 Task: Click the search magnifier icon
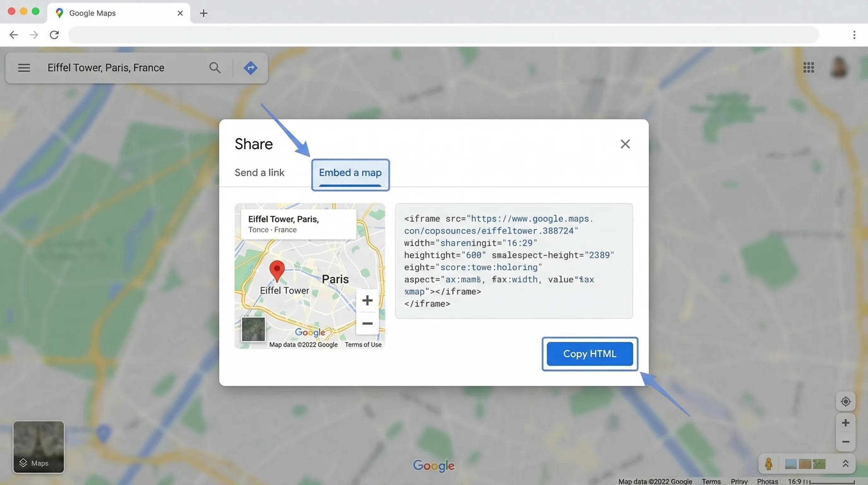[x=215, y=68]
